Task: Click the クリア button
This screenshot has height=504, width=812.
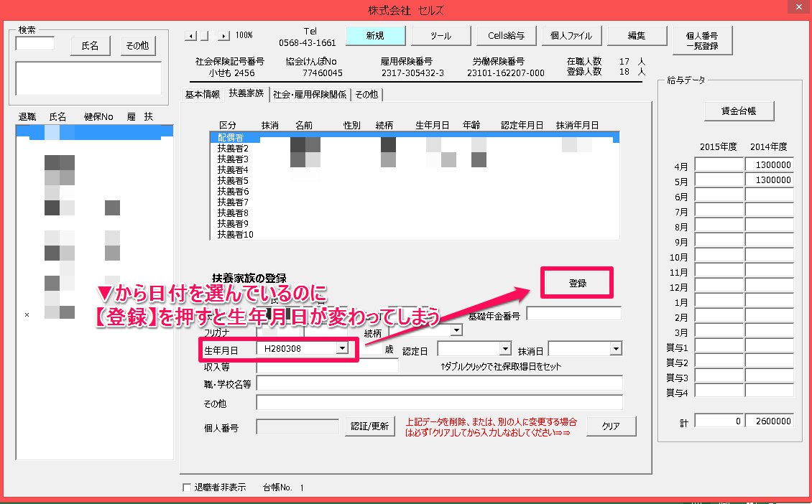Action: [611, 426]
